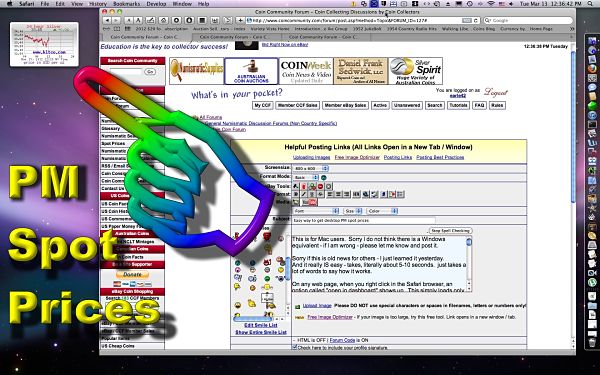Open the Color dropdown
This screenshot has height=375, width=600.
point(382,211)
